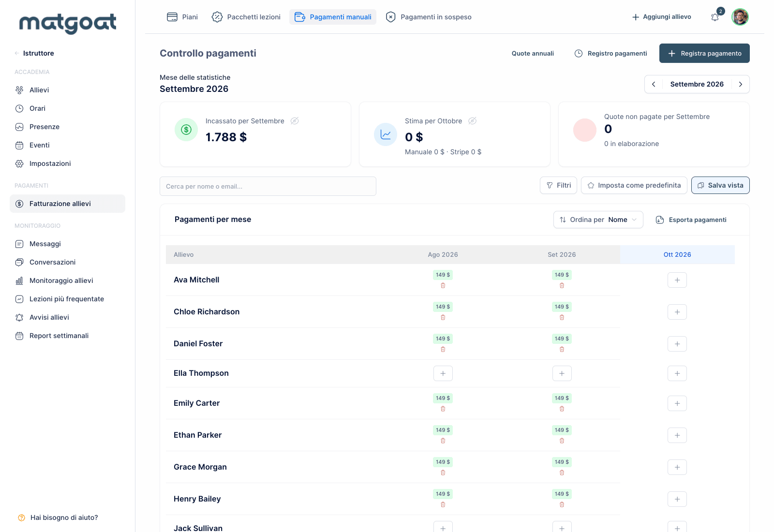The image size is (774, 532).
Task: Click Esporta pagamenti
Action: (x=691, y=220)
